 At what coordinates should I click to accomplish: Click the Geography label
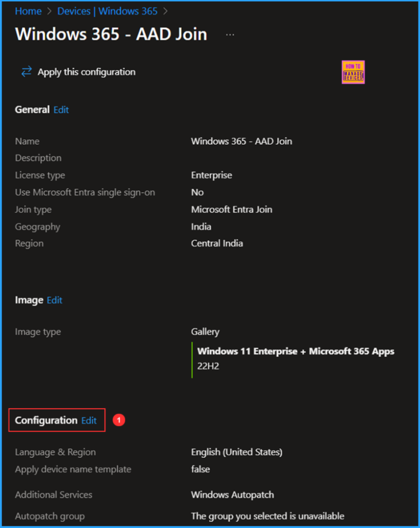pyautogui.click(x=37, y=227)
